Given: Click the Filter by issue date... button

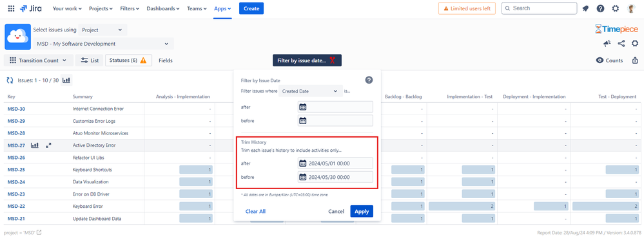Looking at the screenshot, I should coord(307,60).
